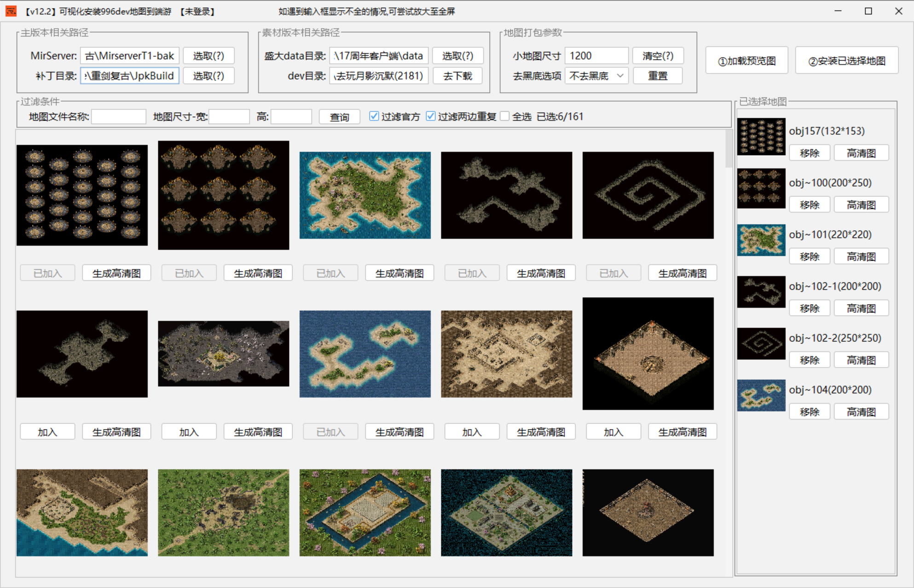Click ①加载预览图 button

(x=747, y=60)
